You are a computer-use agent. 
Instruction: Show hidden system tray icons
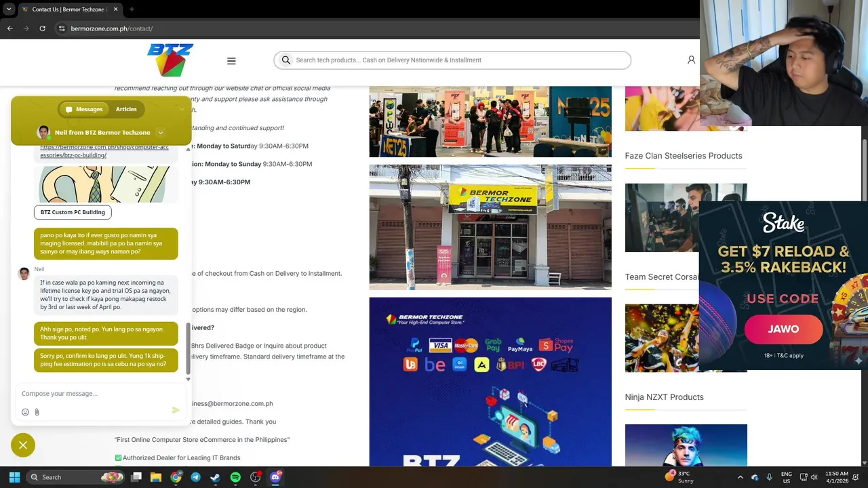[740, 477]
